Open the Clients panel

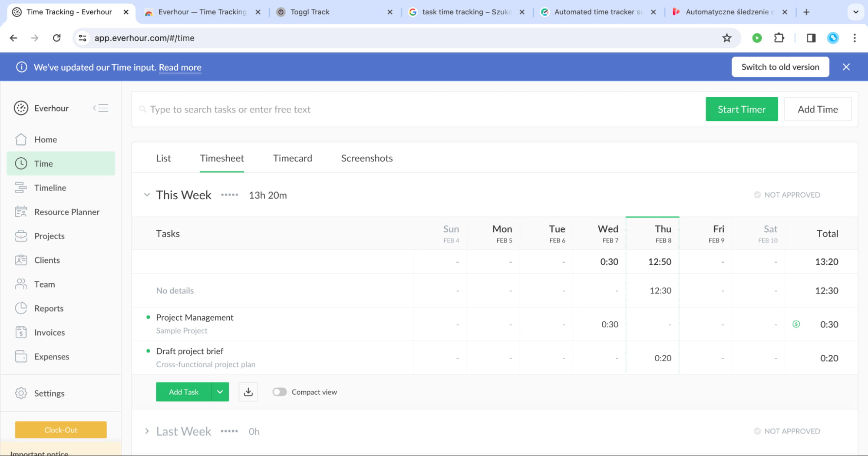click(x=47, y=260)
